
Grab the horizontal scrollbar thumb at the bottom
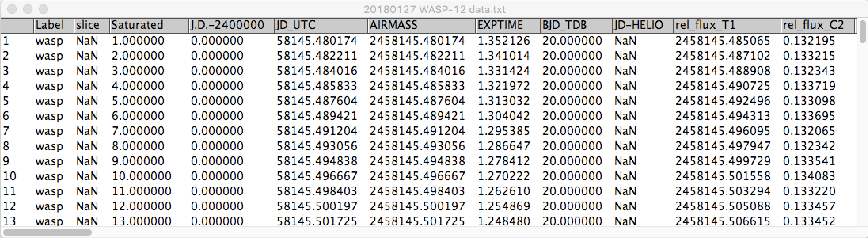tap(47, 232)
